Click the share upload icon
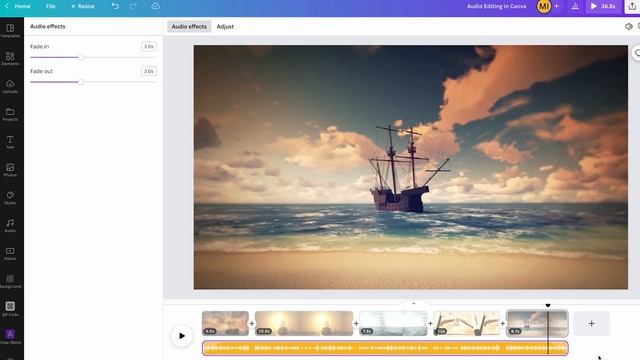The width and height of the screenshot is (640, 360). (x=633, y=6)
